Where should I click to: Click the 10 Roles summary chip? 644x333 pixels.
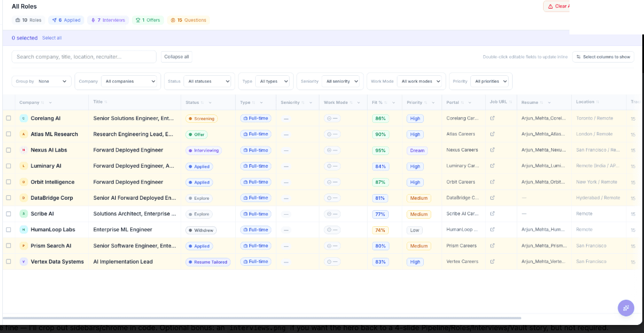pyautogui.click(x=29, y=20)
